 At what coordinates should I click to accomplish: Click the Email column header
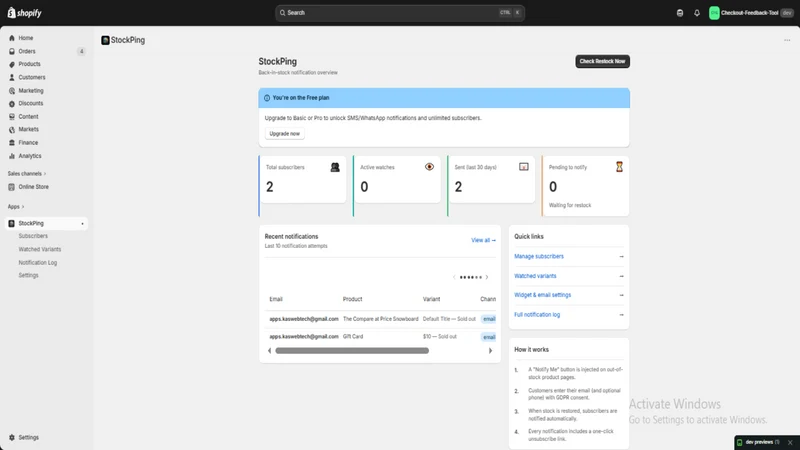click(276, 299)
